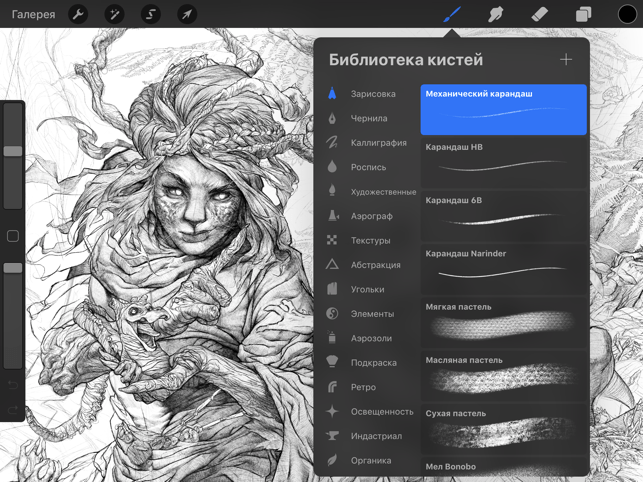Select the Механический карандаш brush
643x482 pixels.
(x=504, y=110)
